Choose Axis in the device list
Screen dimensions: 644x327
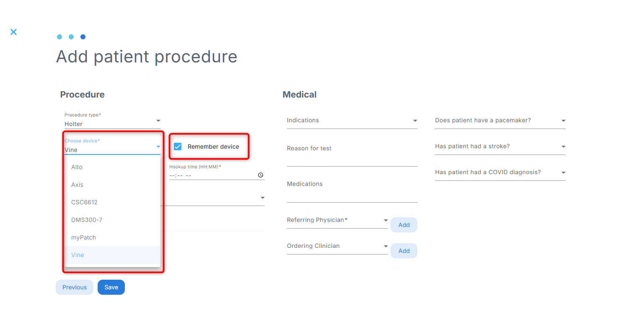(x=112, y=185)
